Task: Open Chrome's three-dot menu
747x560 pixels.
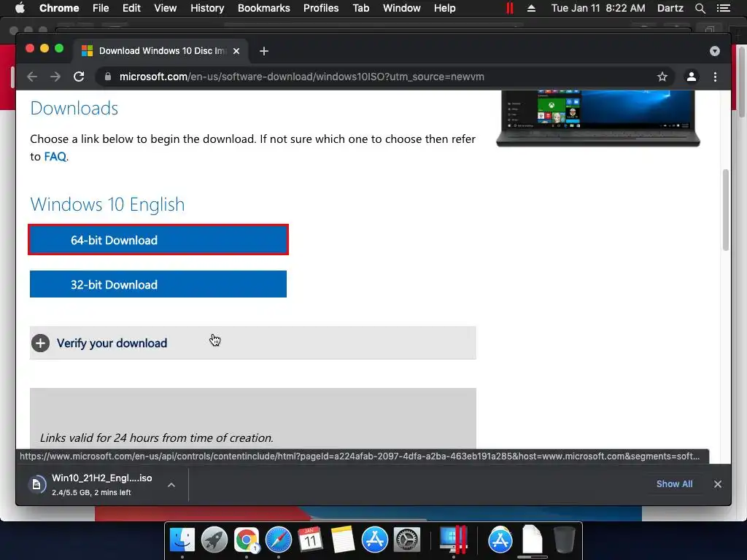Action: (715, 77)
